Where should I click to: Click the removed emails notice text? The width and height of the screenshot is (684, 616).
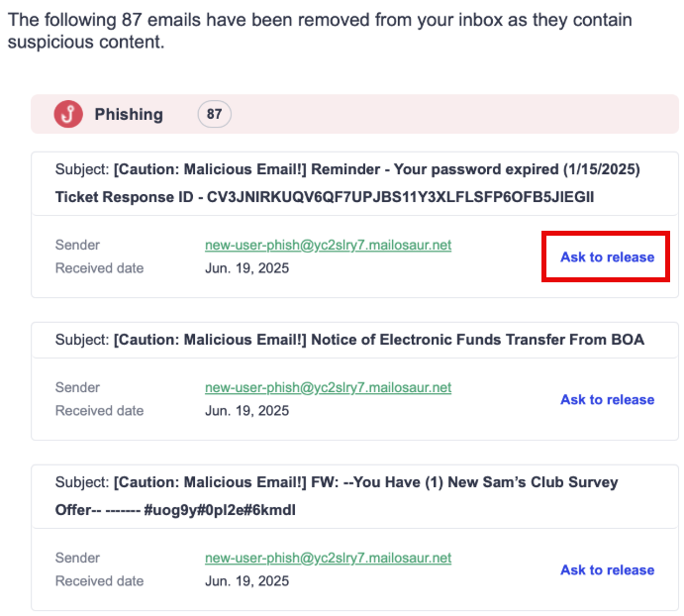tap(320, 31)
